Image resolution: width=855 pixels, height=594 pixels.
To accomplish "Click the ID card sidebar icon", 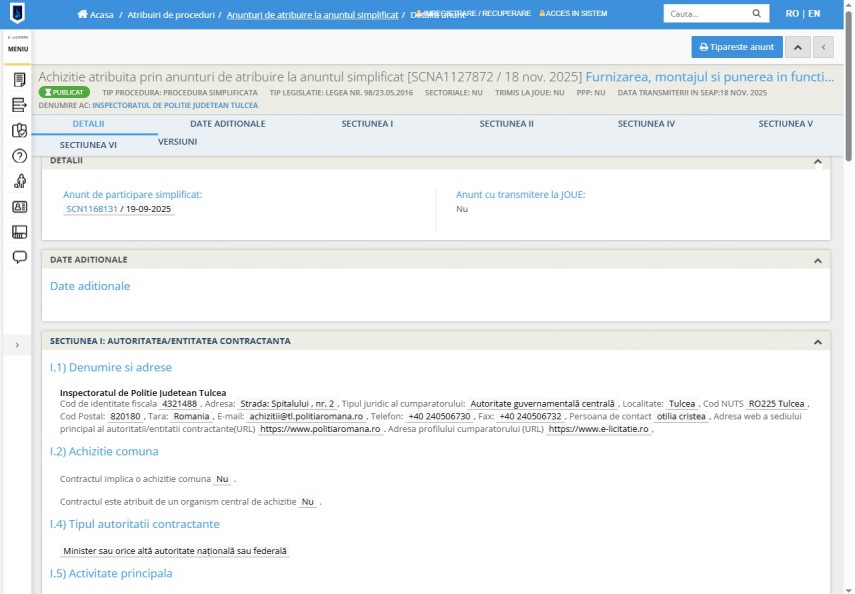I will [19, 207].
